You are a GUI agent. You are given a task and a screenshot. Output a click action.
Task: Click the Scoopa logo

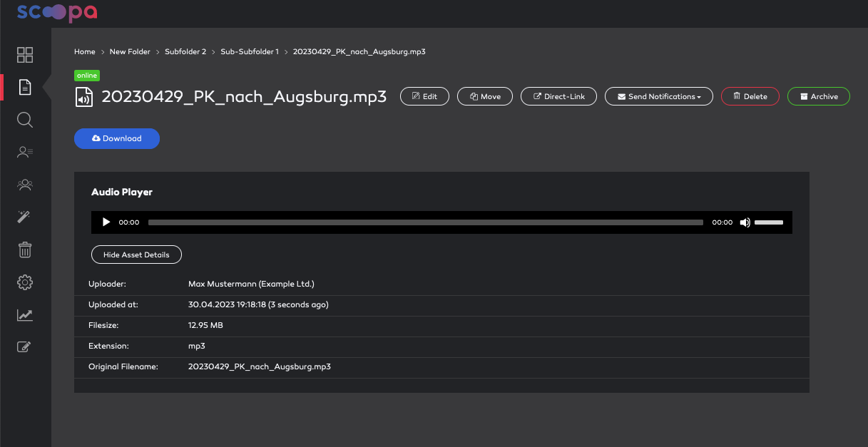tap(57, 12)
